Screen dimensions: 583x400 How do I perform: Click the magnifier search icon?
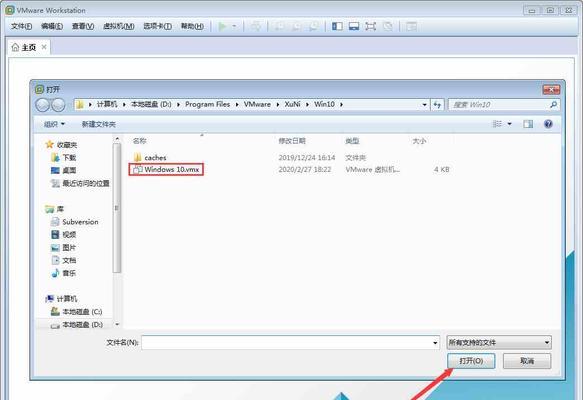pyautogui.click(x=553, y=105)
